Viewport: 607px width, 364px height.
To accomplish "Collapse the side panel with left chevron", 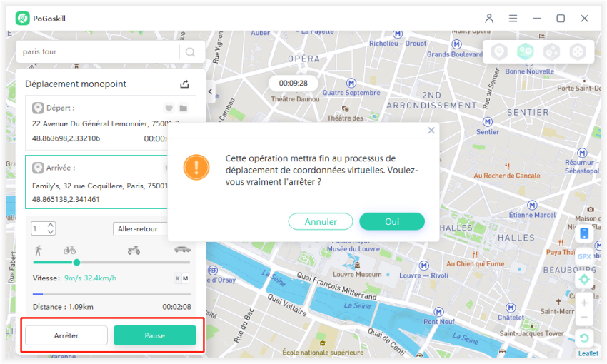I will tap(210, 91).
